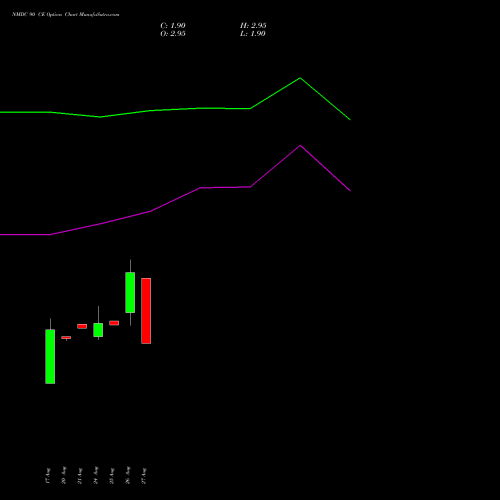Select the tiny red candle for 20 Aug
This screenshot has width=500, height=500.
coord(66,338)
